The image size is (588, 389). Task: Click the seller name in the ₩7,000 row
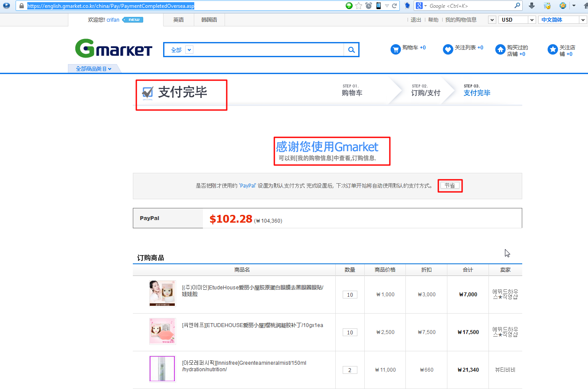505,295
